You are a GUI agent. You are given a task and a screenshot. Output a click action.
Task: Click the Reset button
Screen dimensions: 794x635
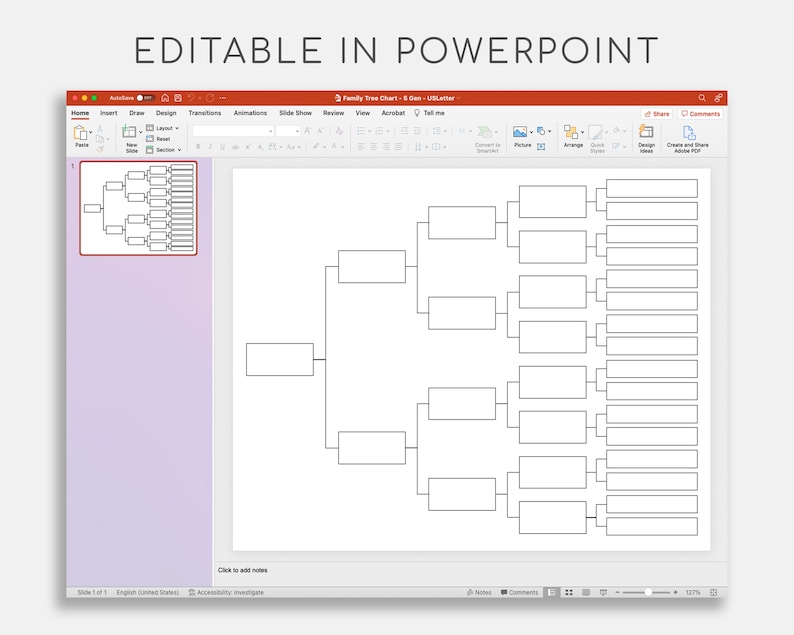coord(158,139)
